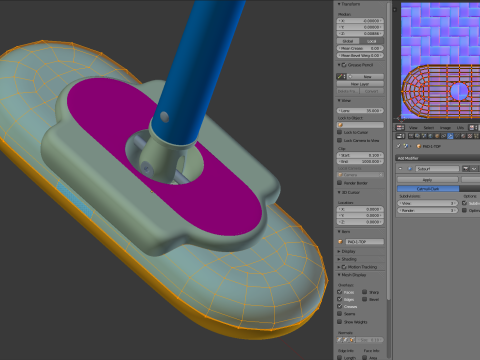This screenshot has width=480, height=360.
Task: Toggle the Creases overlay checkbox
Action: pyautogui.click(x=339, y=306)
